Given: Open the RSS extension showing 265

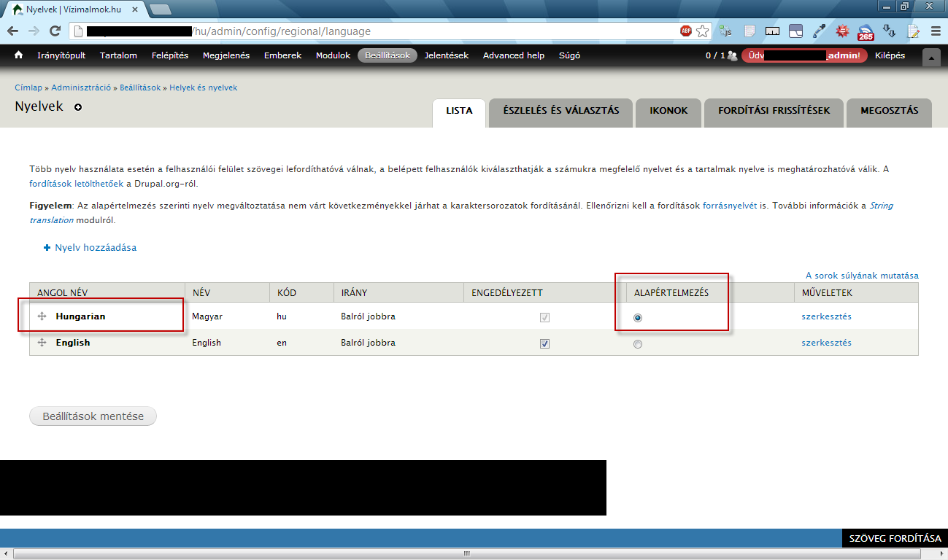Looking at the screenshot, I should click(866, 32).
